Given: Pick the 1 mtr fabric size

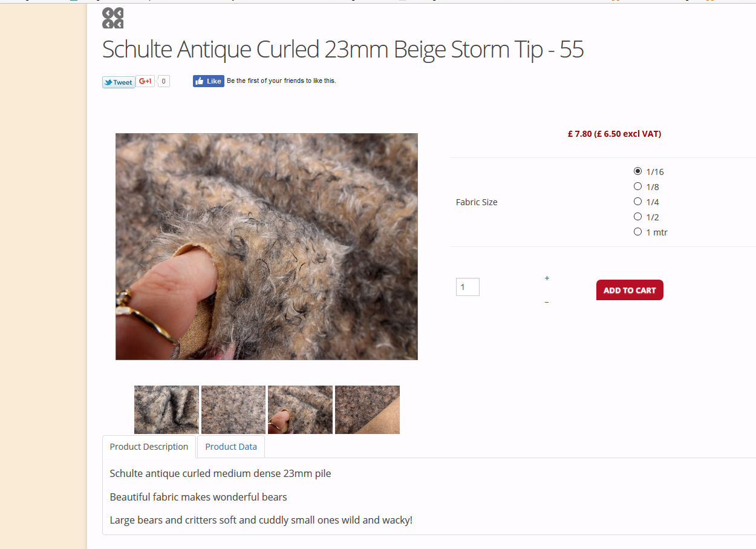Looking at the screenshot, I should coord(637,232).
